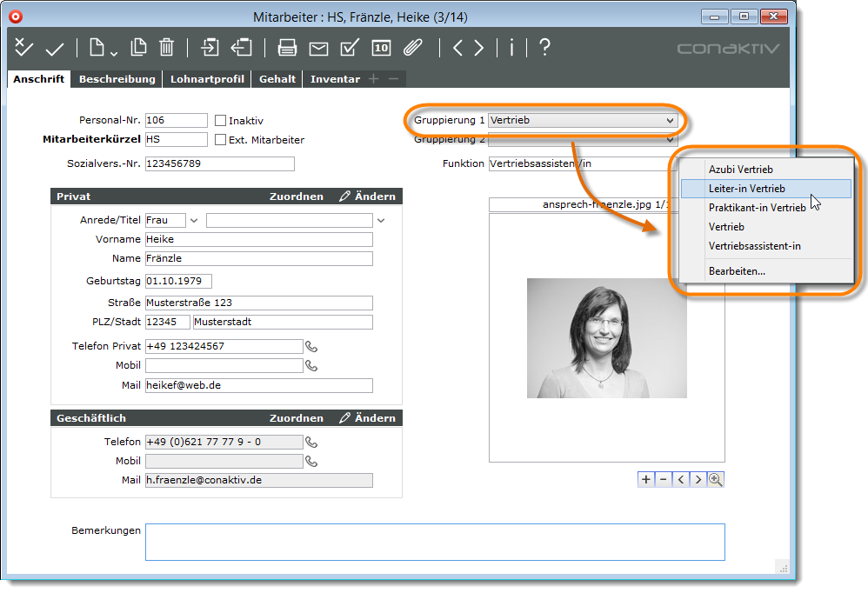868x593 pixels.
Task: Open the Gruppierung 2 dropdown arrow
Action: tap(670, 140)
